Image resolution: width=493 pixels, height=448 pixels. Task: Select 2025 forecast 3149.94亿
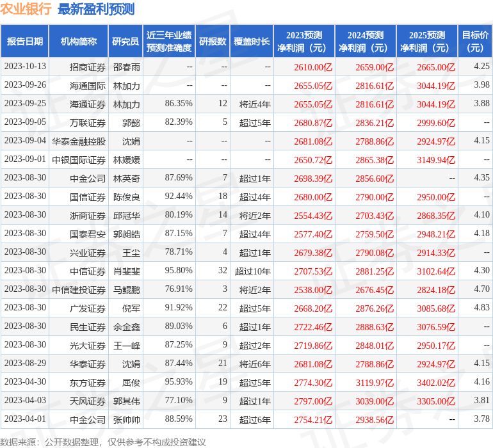click(x=436, y=160)
